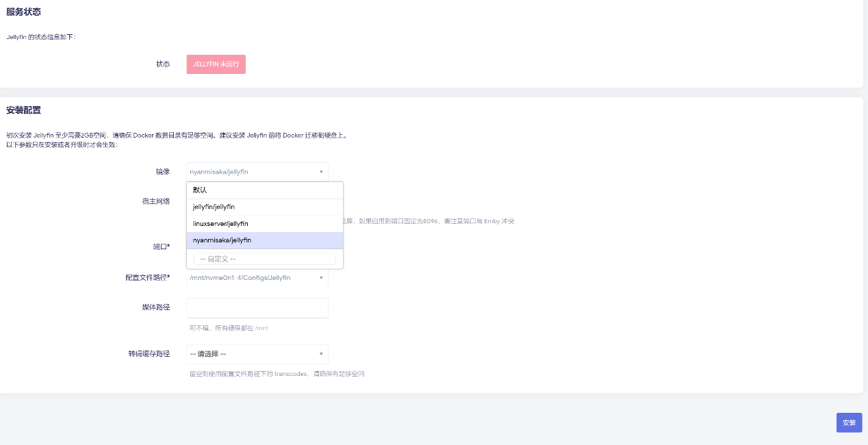Click the 服务状态 section heading
This screenshot has height=445, width=868.
tap(23, 12)
